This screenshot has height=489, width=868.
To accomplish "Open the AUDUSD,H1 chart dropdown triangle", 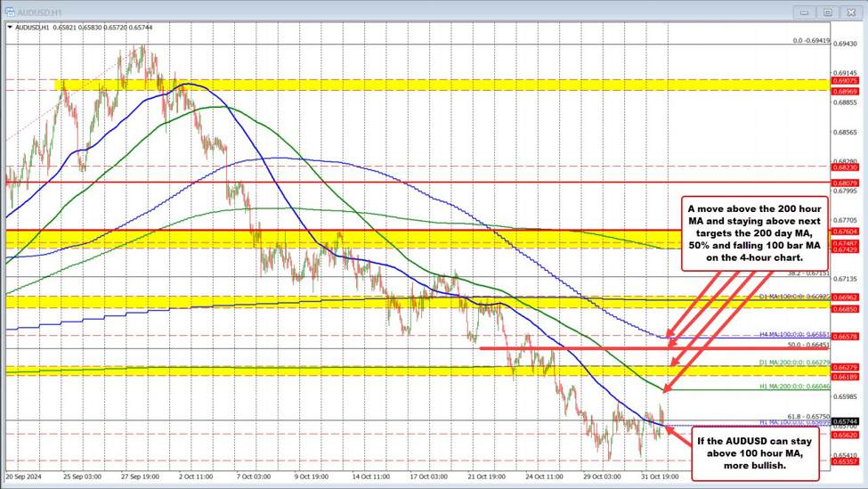I will point(10,27).
